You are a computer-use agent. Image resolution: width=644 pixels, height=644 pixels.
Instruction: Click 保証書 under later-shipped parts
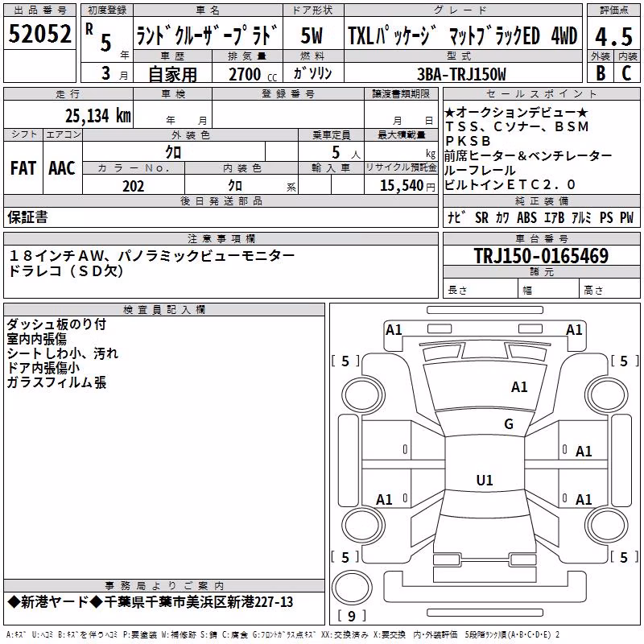(x=27, y=217)
